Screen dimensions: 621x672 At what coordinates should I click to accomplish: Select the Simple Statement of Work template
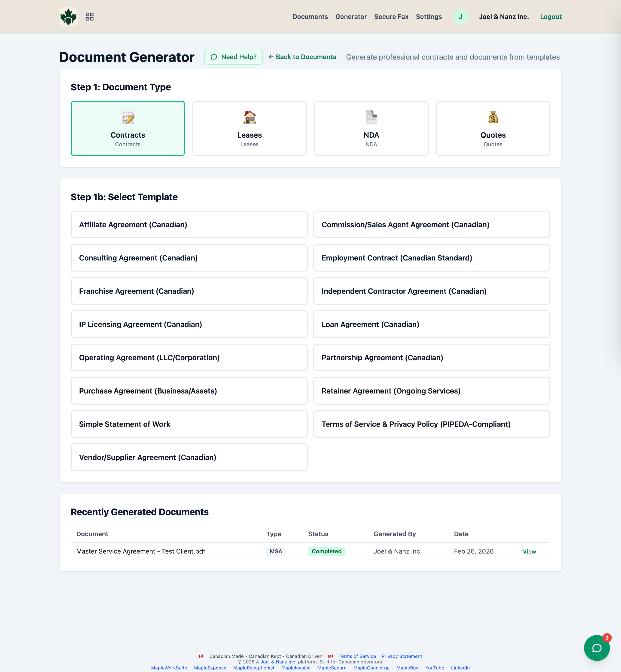click(x=189, y=424)
